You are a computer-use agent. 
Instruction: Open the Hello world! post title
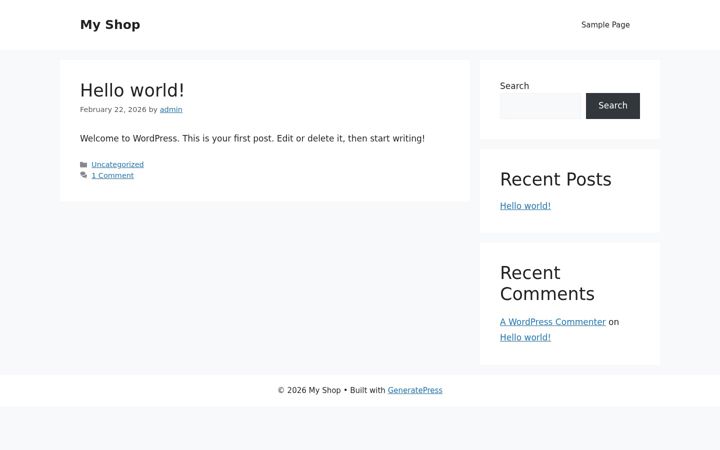coord(132,90)
